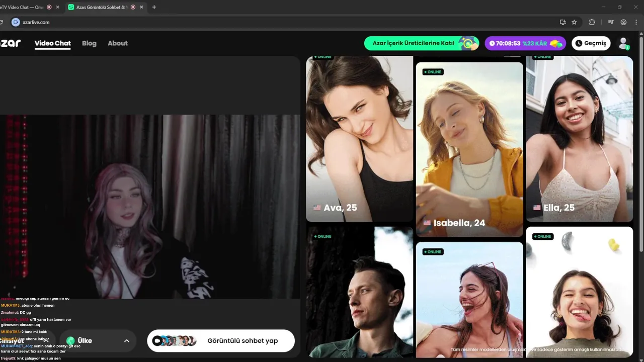Viewport: 644px width, 362px height.
Task: Click ONLINE badge on the man's card
Action: 323,236
